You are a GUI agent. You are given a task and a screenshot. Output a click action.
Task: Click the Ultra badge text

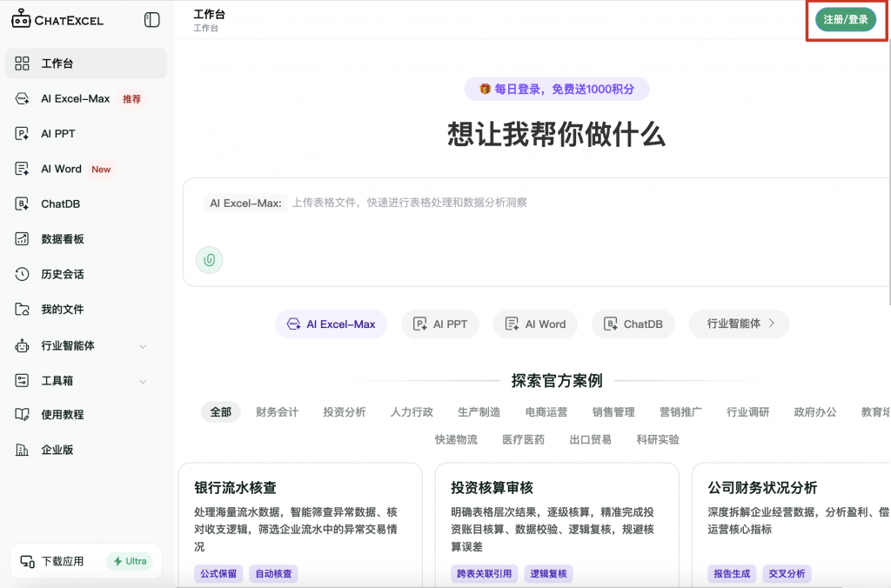click(x=136, y=561)
